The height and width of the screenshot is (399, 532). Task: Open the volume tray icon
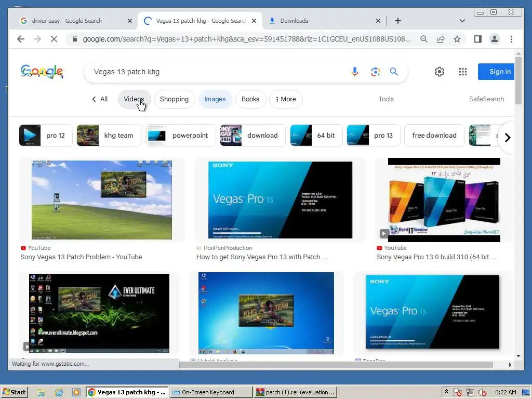tap(482, 393)
